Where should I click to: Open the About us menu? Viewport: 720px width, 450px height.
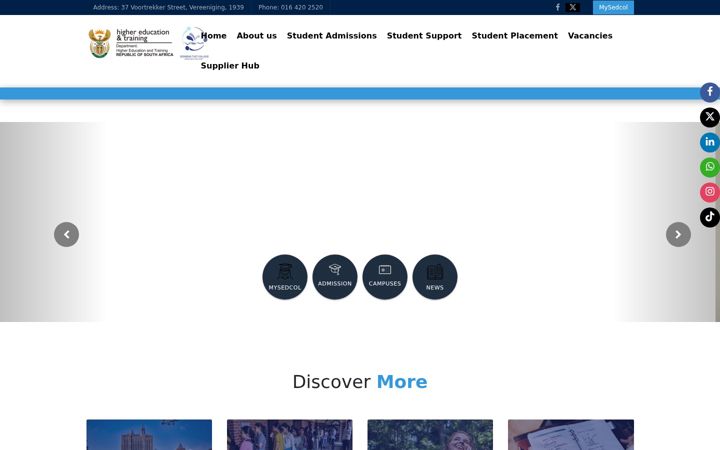click(x=257, y=36)
